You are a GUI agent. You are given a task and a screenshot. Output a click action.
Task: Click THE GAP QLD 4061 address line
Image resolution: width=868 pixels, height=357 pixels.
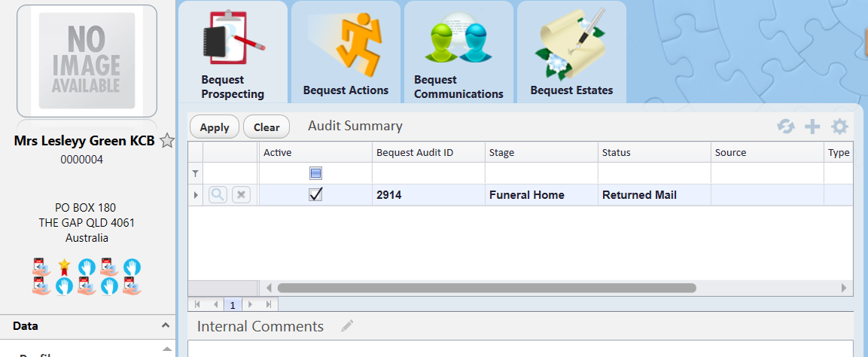[x=87, y=223]
